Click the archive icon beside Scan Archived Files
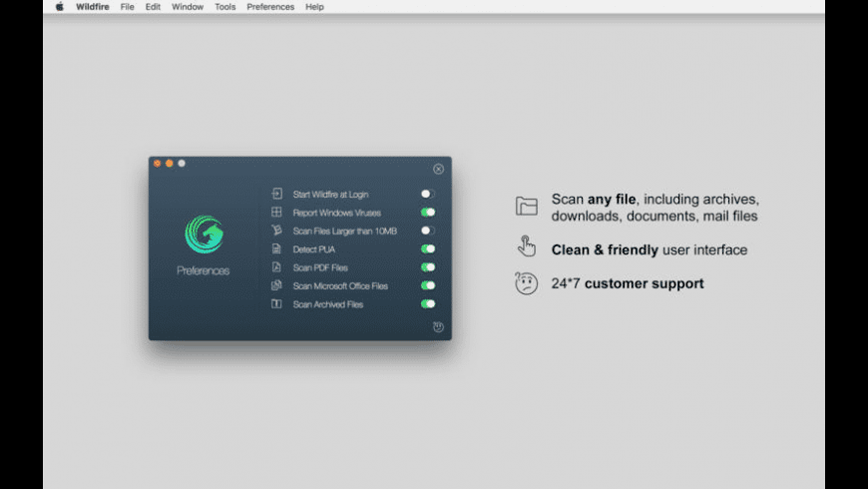This screenshot has width=868, height=489. point(276,303)
